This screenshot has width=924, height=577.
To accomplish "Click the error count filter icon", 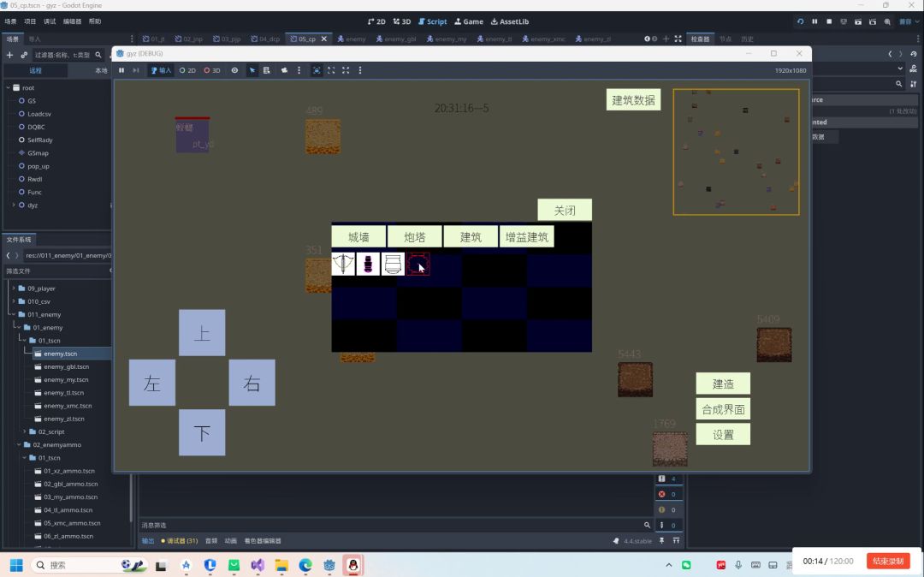I will click(x=661, y=494).
